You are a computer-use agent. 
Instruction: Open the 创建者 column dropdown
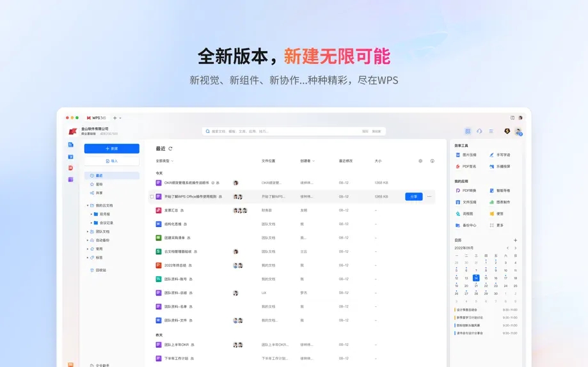point(307,161)
